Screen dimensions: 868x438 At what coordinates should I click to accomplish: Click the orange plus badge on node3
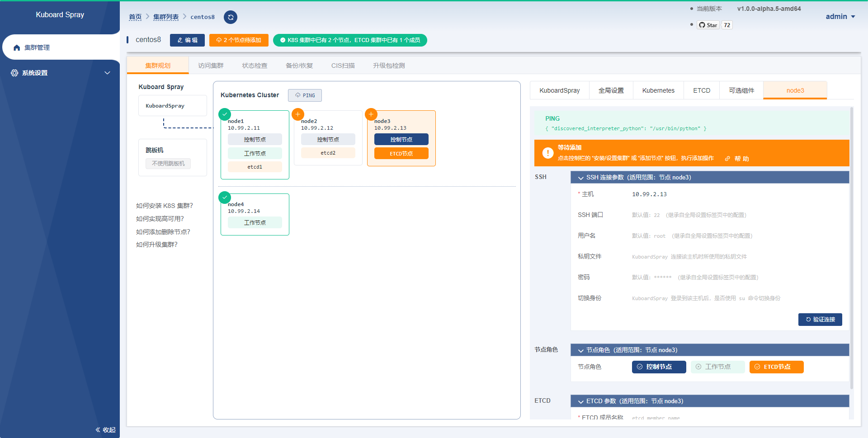pos(371,114)
